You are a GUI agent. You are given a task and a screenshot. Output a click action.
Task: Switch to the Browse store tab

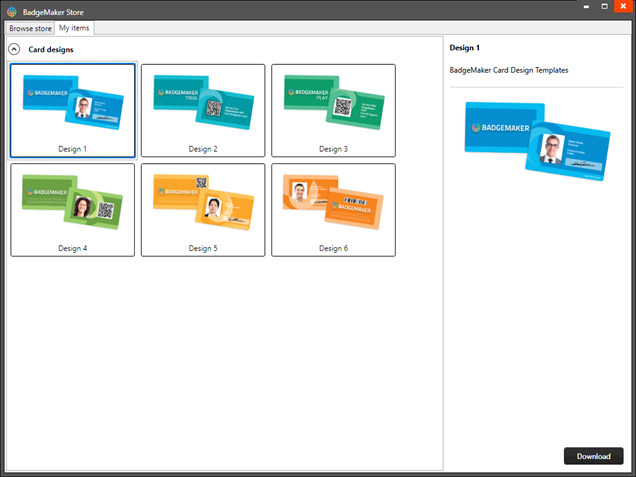[x=30, y=28]
